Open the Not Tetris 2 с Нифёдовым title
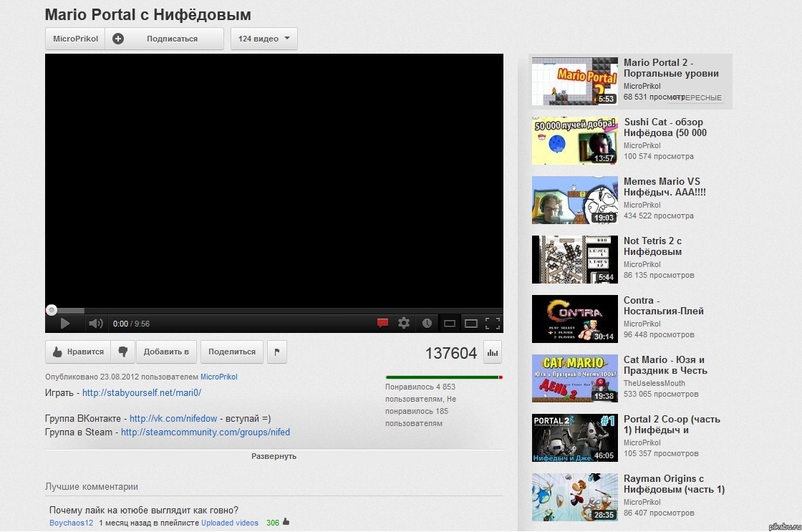 click(652, 246)
